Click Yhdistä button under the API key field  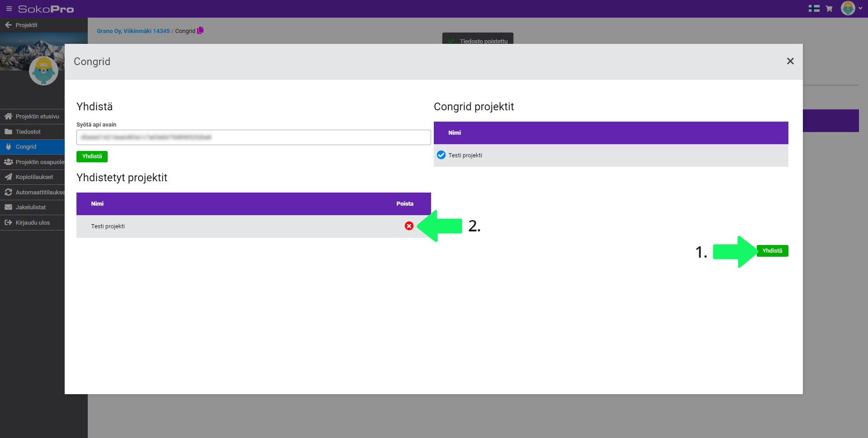pyautogui.click(x=92, y=156)
